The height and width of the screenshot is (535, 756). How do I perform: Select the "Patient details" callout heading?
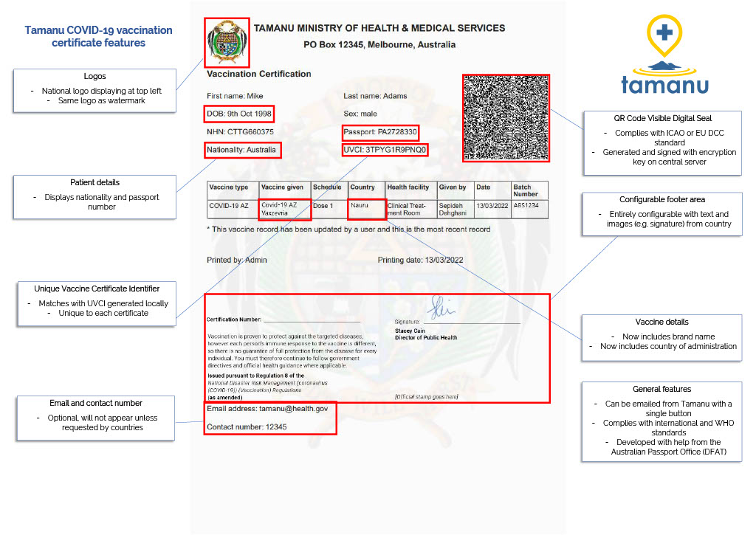click(x=94, y=183)
